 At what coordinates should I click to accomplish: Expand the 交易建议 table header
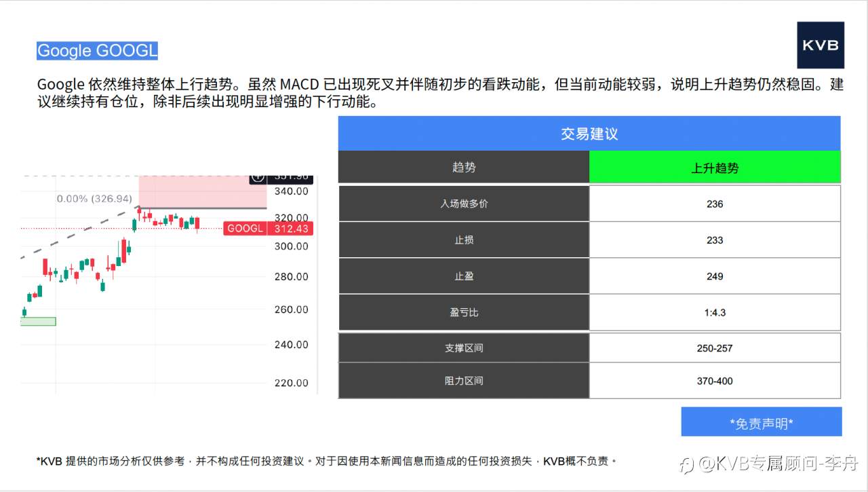pyautogui.click(x=589, y=133)
